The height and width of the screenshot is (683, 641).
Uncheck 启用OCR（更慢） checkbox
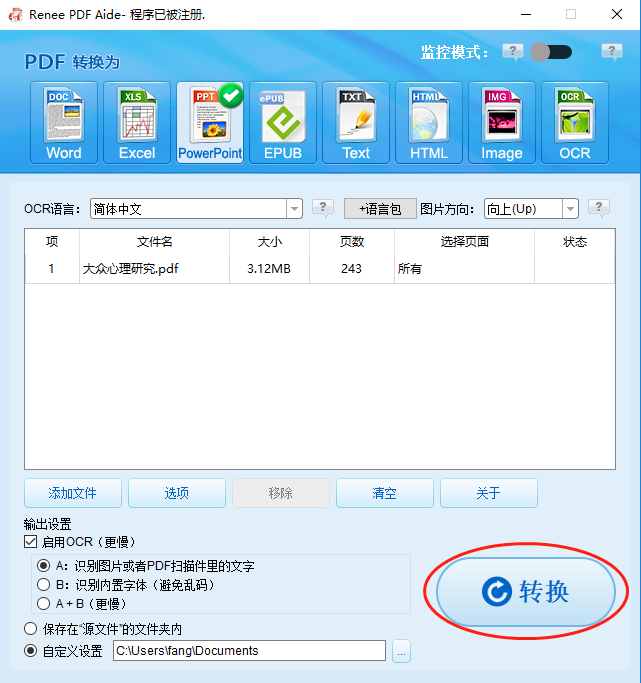coord(30,542)
